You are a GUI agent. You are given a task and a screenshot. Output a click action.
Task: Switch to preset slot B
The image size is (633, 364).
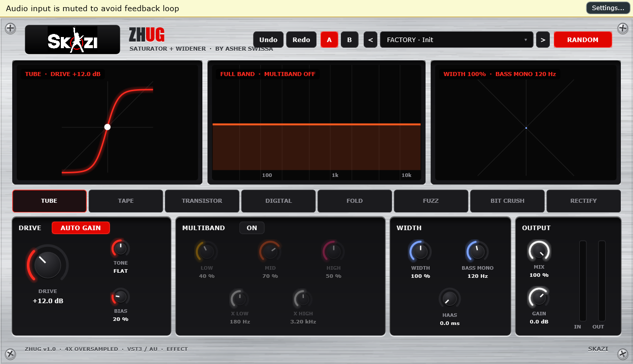click(x=349, y=40)
